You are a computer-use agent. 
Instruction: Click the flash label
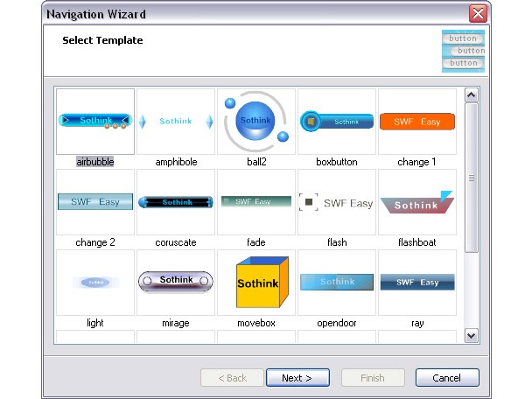(337, 242)
